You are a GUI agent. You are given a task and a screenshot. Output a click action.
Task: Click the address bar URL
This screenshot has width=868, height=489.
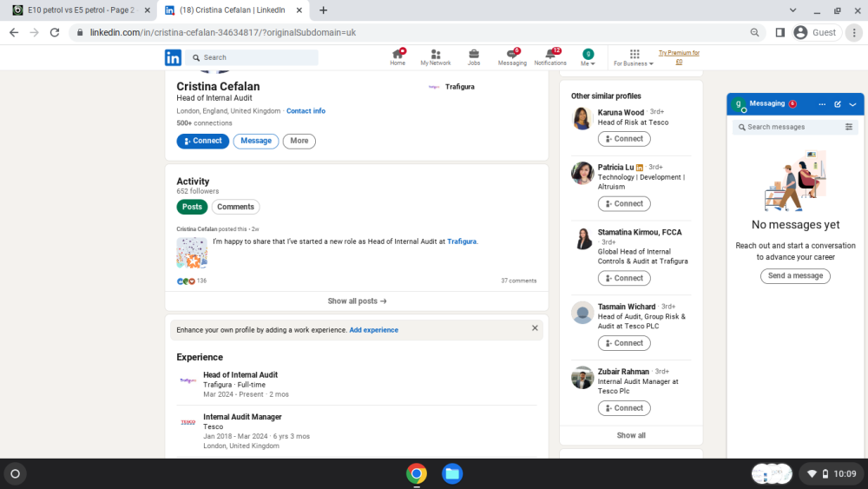(x=222, y=33)
